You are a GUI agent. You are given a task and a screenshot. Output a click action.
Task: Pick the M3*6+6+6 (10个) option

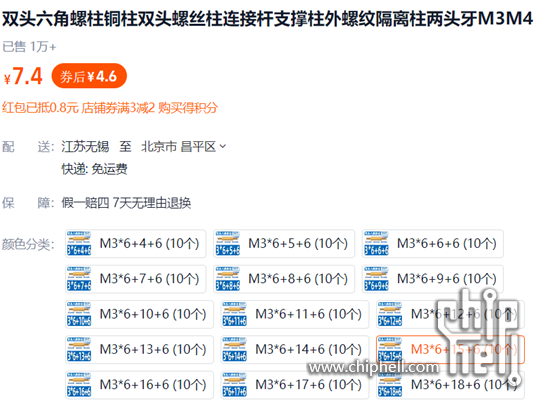[433, 244]
